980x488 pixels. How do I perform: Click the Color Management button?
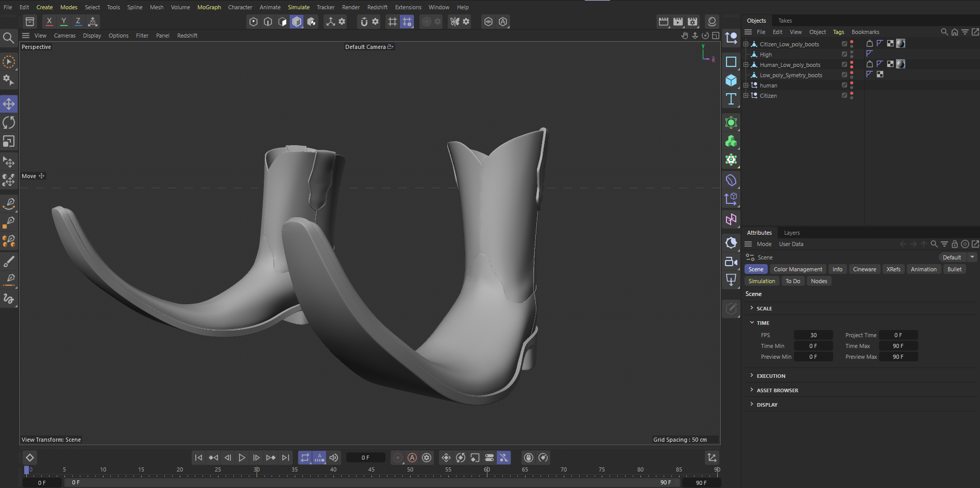(798, 269)
